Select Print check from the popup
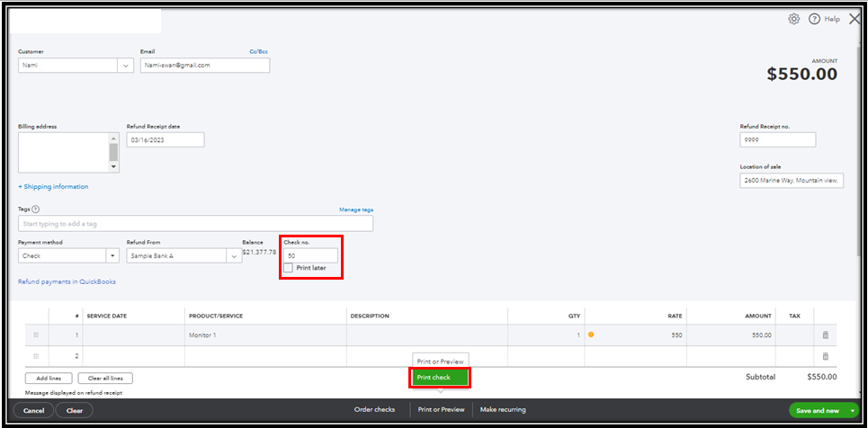Viewport: 868px width, 428px height. point(440,378)
